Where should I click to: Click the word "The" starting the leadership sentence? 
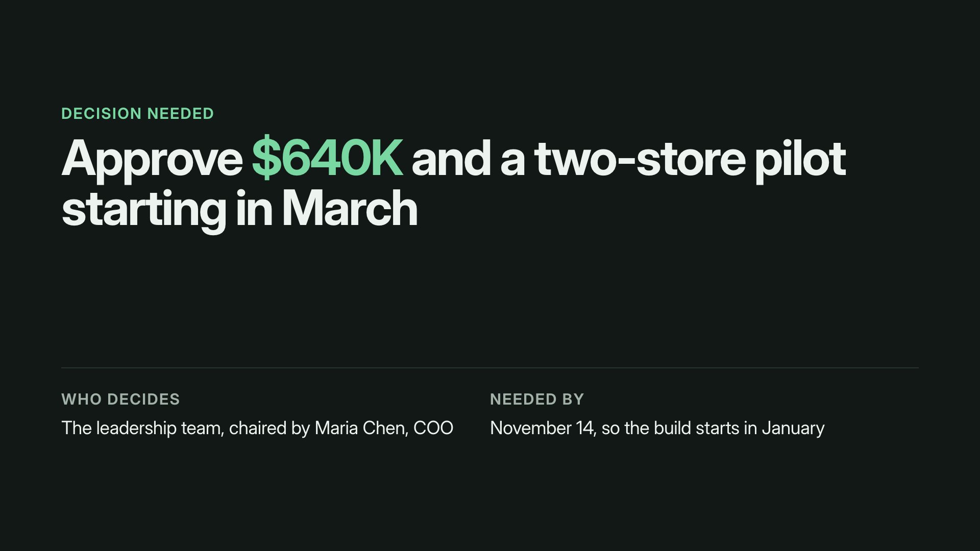(76, 428)
